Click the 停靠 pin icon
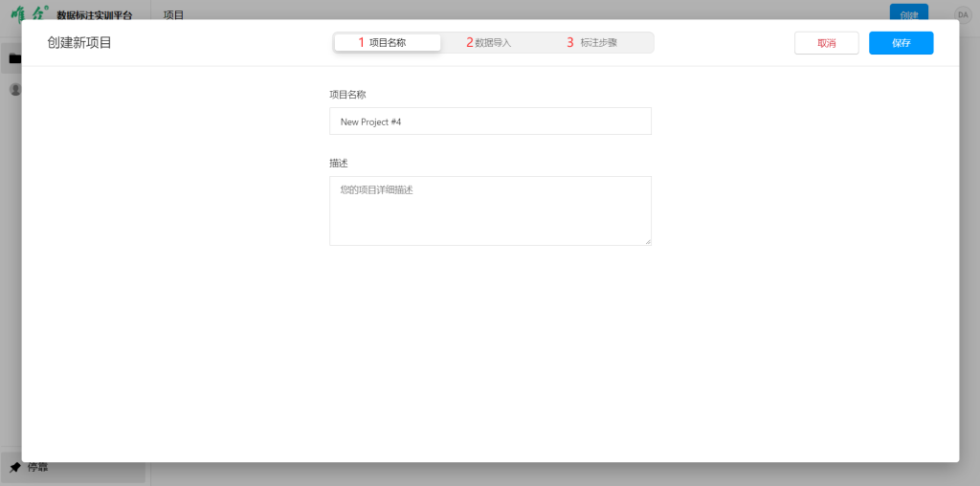980x486 pixels. 14,468
